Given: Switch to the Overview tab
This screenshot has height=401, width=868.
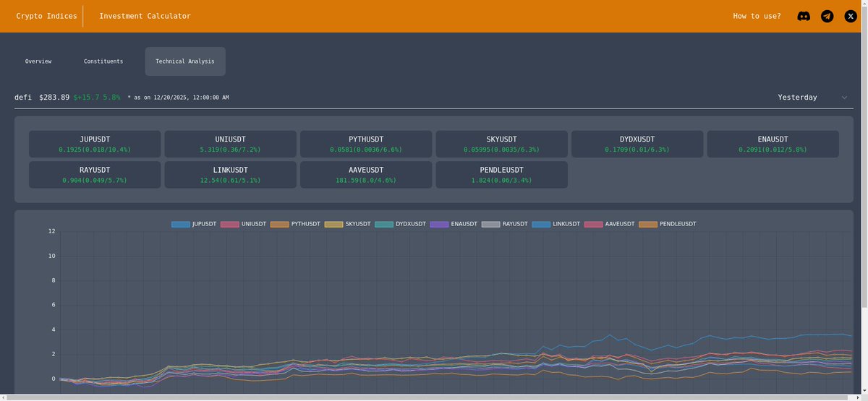Looking at the screenshot, I should click(38, 61).
